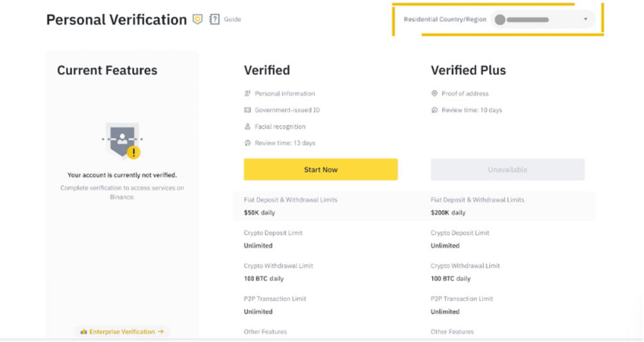Image resolution: width=644 pixels, height=342 pixels.
Task: Click the Facial recognition person icon
Action: click(247, 126)
